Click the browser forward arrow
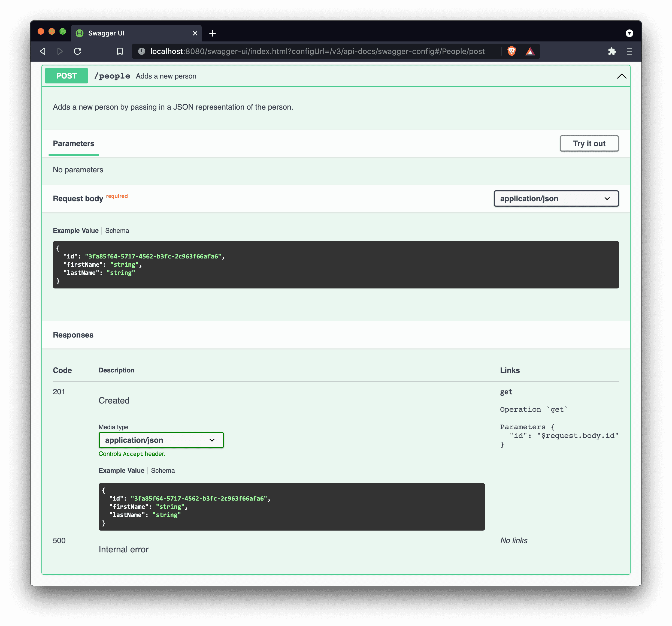Image resolution: width=672 pixels, height=626 pixels. pyautogui.click(x=60, y=52)
